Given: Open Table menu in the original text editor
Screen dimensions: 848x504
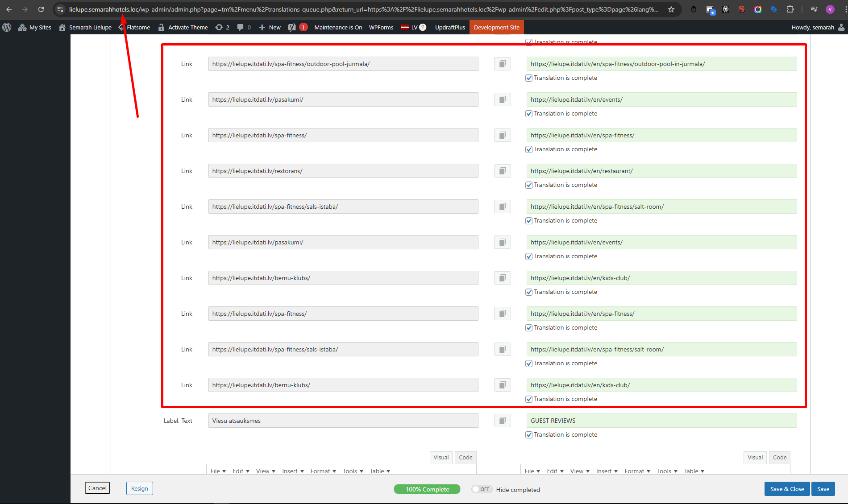Looking at the screenshot, I should [x=380, y=471].
